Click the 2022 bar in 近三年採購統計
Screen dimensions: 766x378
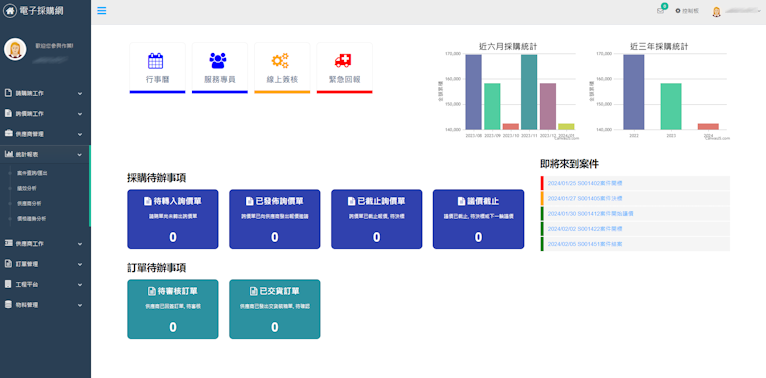pyautogui.click(x=634, y=92)
